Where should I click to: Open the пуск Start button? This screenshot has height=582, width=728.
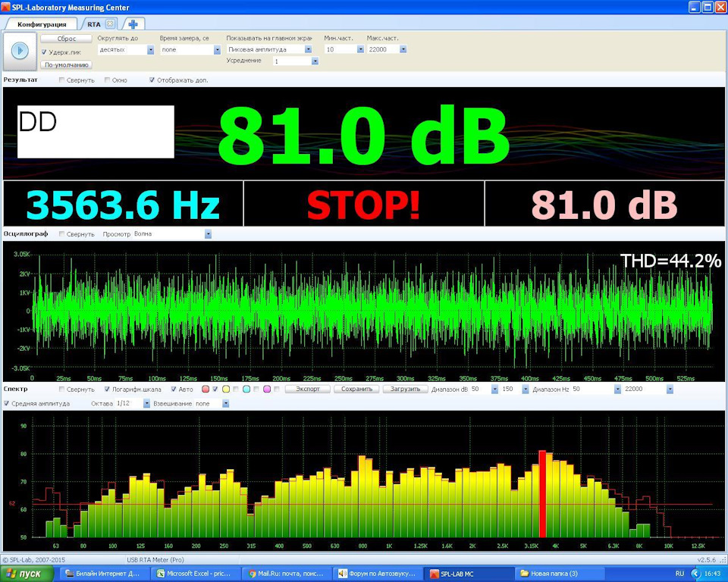point(27,574)
